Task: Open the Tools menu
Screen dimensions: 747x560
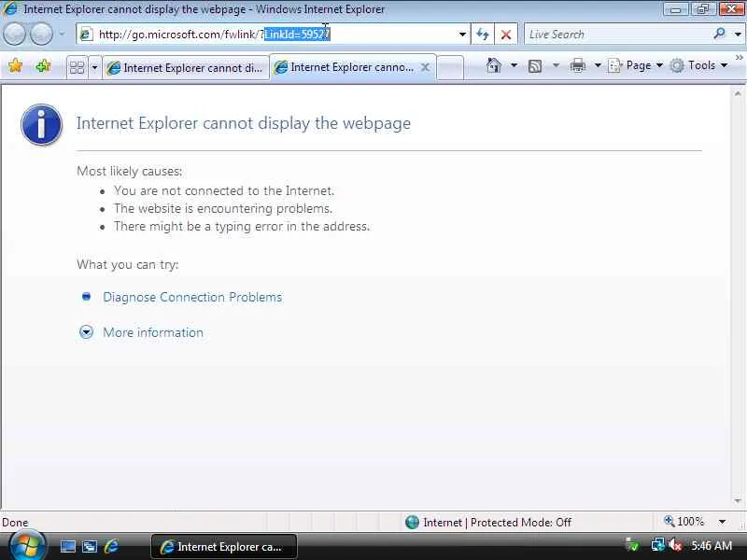Action: coord(698,65)
